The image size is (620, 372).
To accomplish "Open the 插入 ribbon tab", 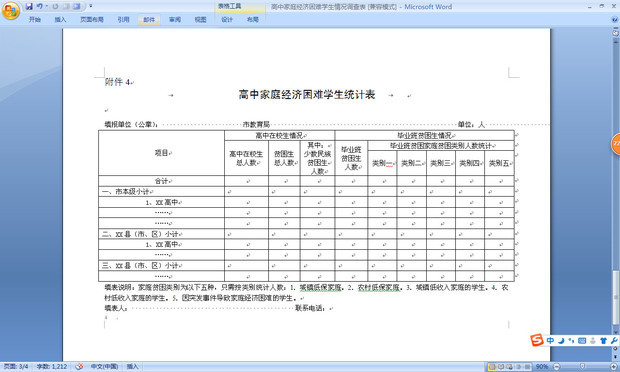I will [60, 19].
